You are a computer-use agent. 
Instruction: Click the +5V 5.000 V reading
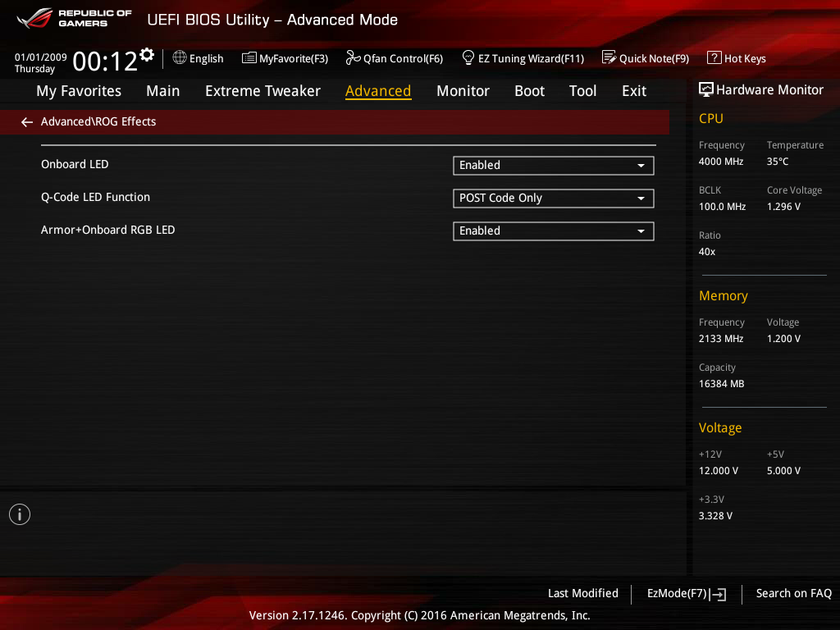[x=783, y=470]
